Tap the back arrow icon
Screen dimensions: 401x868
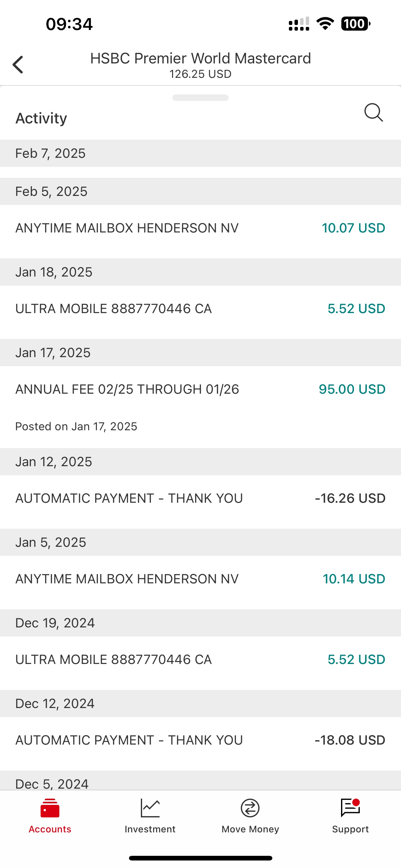(x=18, y=64)
